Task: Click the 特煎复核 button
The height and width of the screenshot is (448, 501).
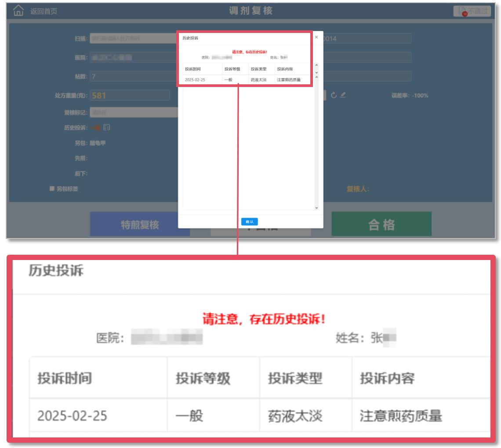Action: click(140, 224)
